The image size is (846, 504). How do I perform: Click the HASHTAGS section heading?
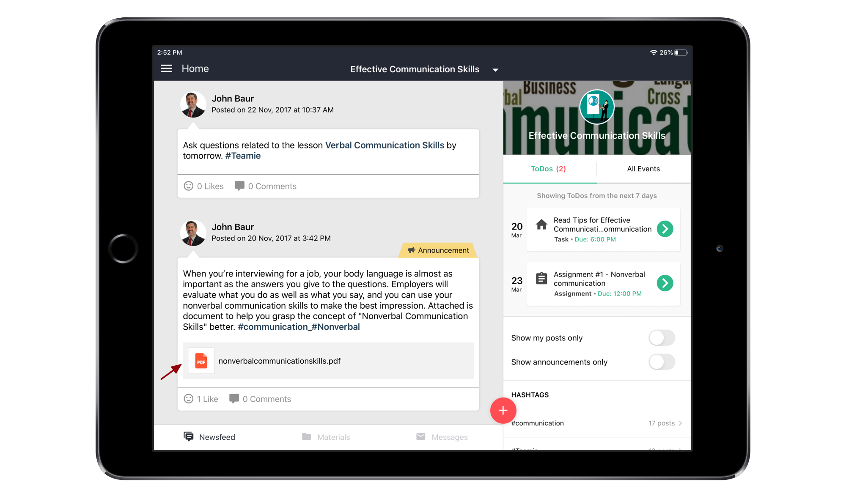[x=530, y=394]
